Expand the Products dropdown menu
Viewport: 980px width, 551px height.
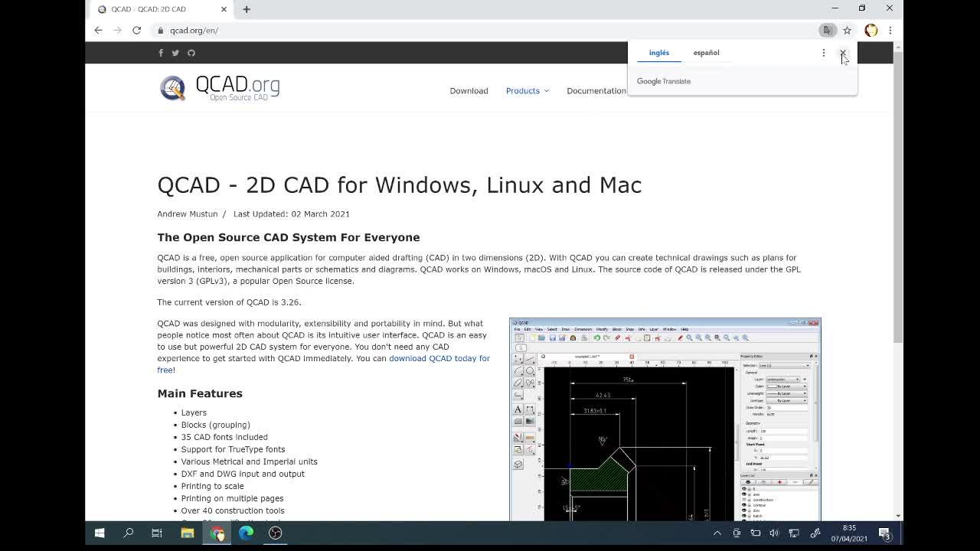[528, 91]
